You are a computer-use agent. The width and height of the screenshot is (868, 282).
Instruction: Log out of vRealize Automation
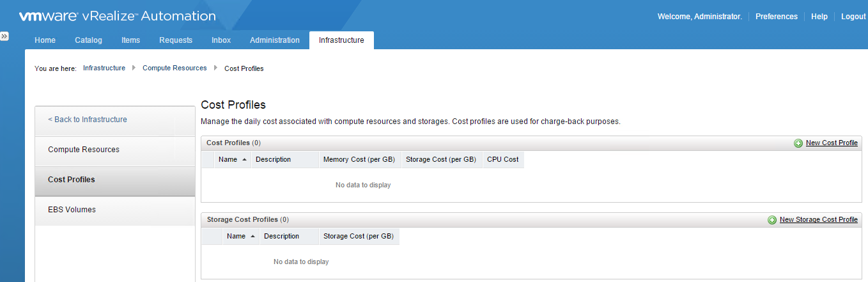(x=853, y=17)
